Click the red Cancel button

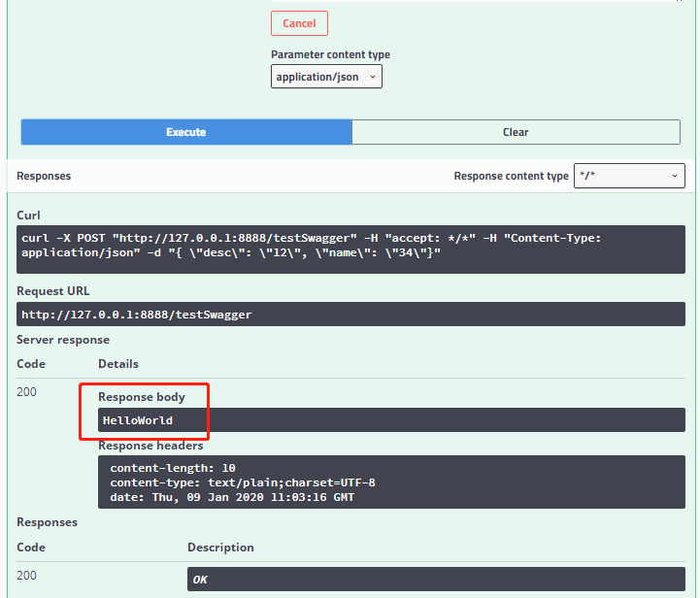click(299, 23)
